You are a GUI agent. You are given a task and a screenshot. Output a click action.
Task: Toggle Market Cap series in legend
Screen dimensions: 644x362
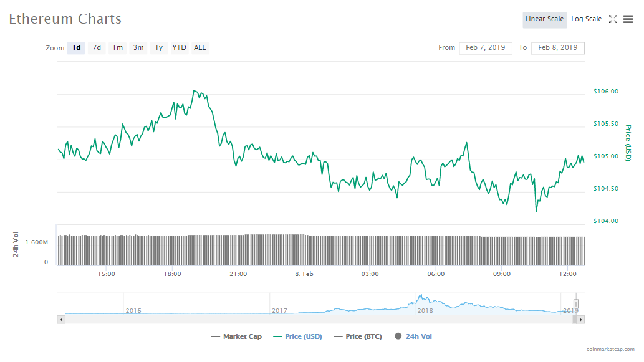click(236, 336)
